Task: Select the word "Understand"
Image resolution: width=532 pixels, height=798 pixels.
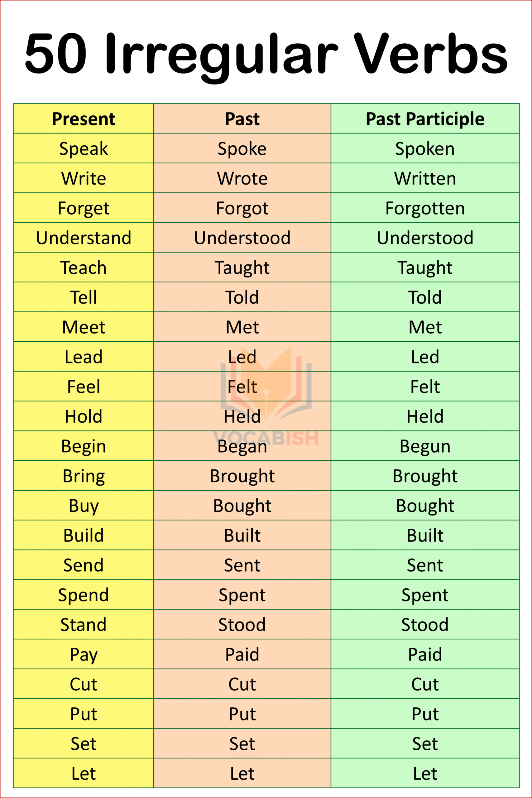Action: 84,238
